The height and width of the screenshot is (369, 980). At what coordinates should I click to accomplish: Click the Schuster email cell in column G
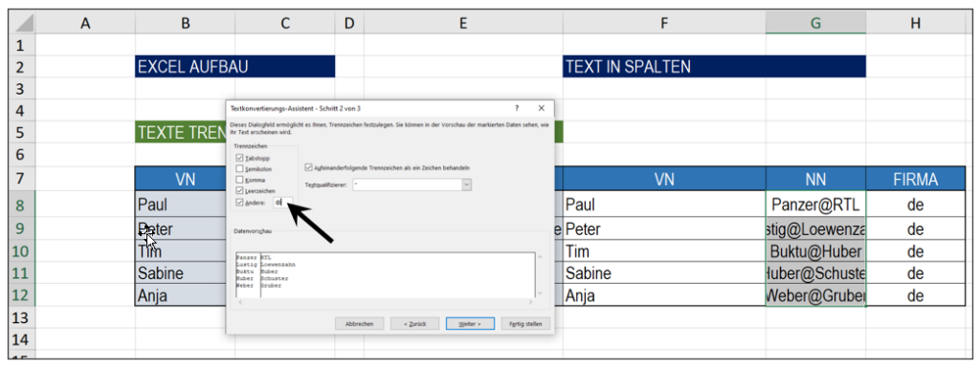pos(815,273)
